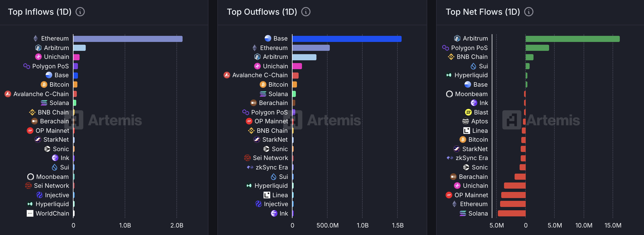Screen dimensions: 644x235
Task: Click the zkSync Era logo in Top Outflows
Action: tap(250, 167)
